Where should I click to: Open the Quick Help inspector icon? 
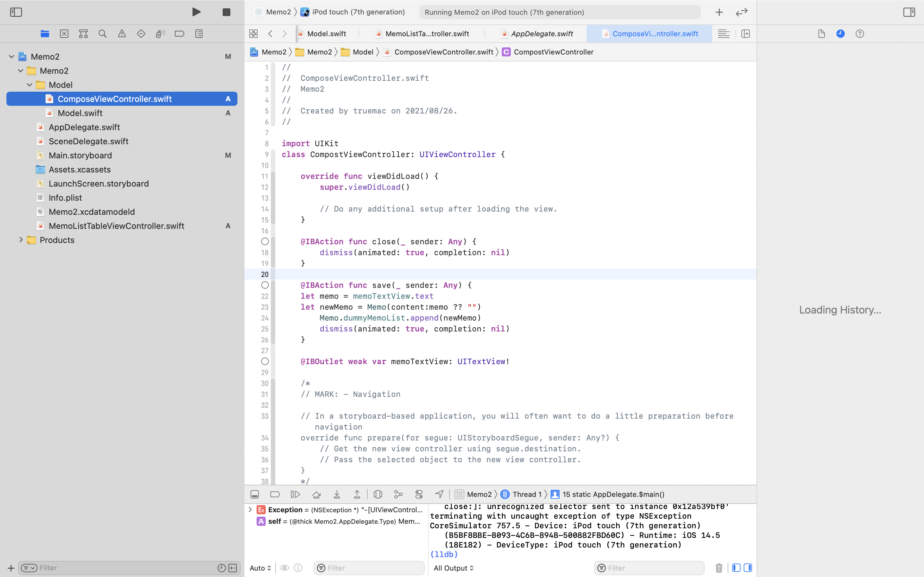[x=860, y=34]
